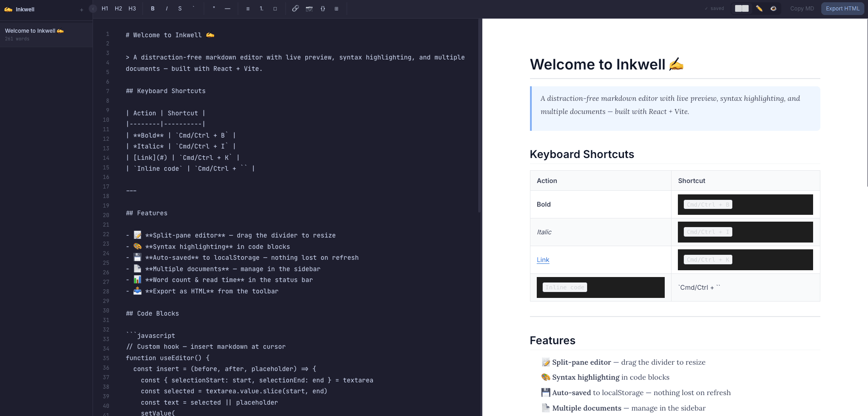
Task: Insert a blockquote with the quote icon
Action: 214,9
